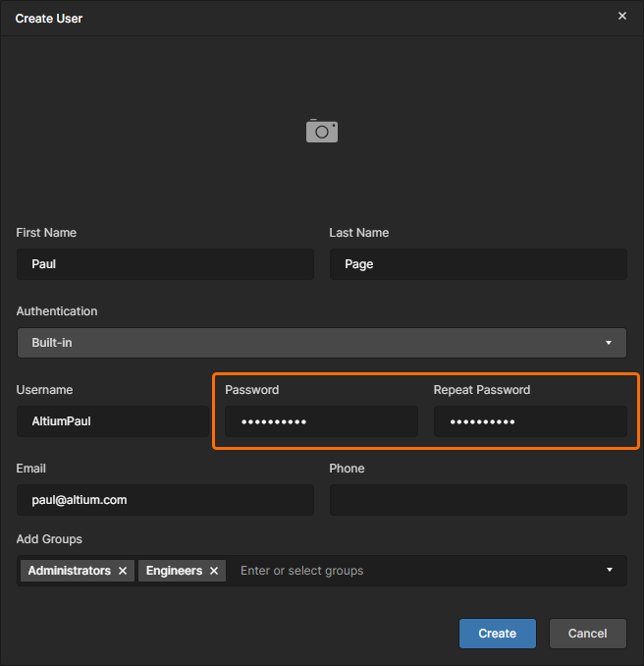The height and width of the screenshot is (666, 644).
Task: Select the Administrators group chip
Action: [69, 571]
